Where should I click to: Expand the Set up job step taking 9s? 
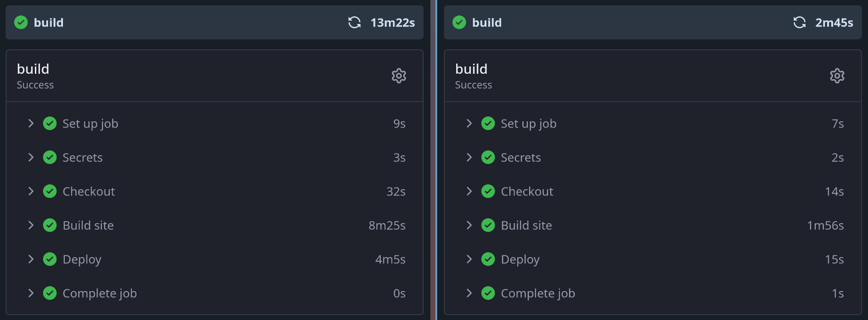point(31,124)
